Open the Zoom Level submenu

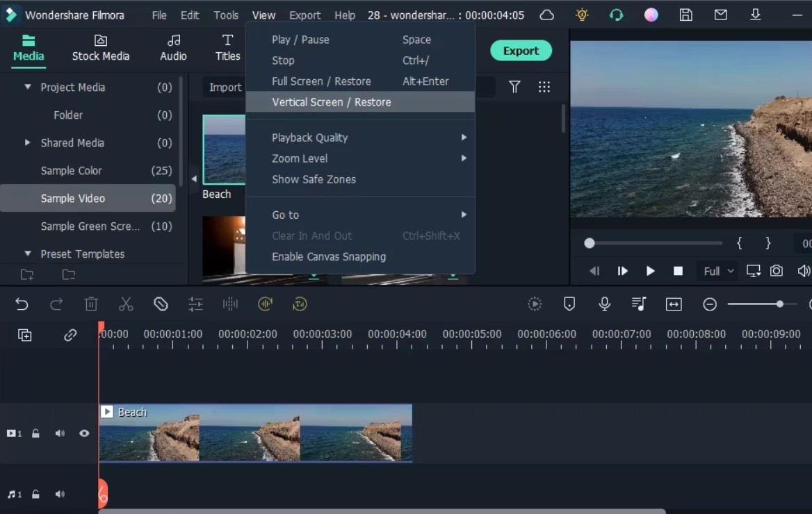click(x=300, y=158)
